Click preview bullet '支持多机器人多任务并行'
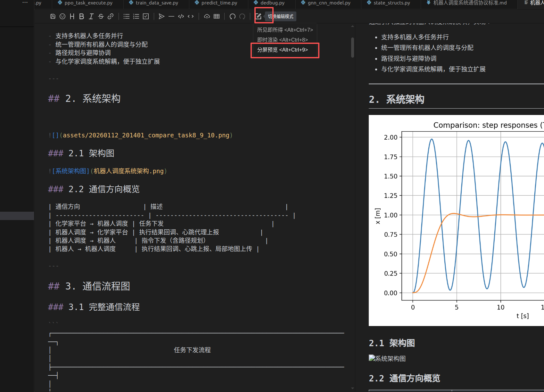This screenshot has height=392, width=544. pos(415,37)
